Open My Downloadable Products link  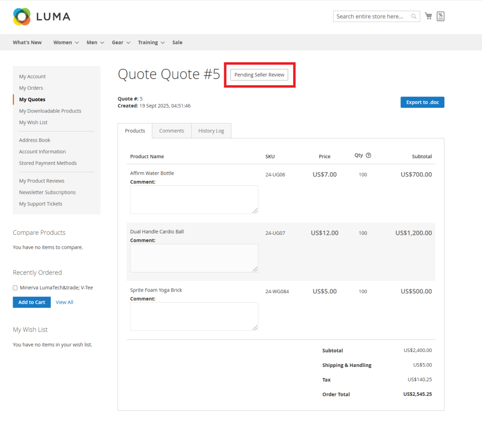[50, 111]
